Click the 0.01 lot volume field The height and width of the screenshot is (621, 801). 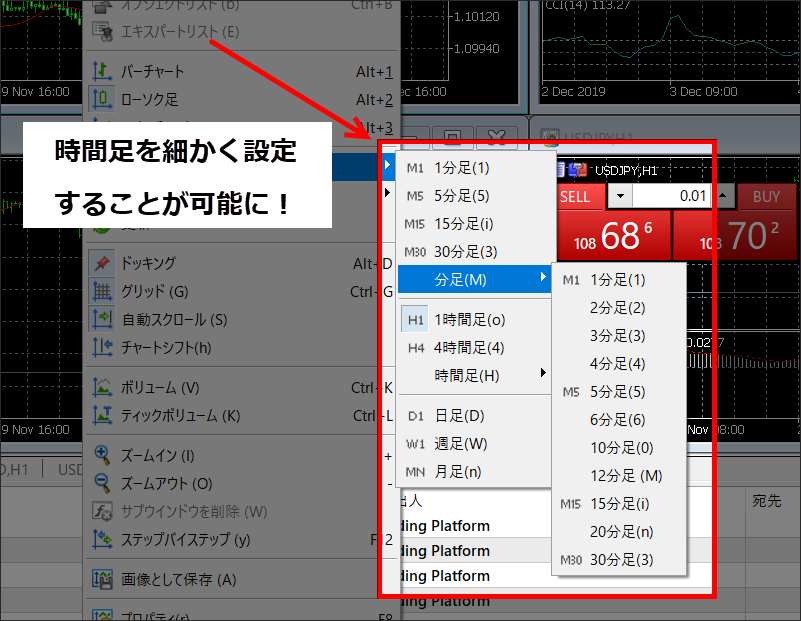pos(672,196)
